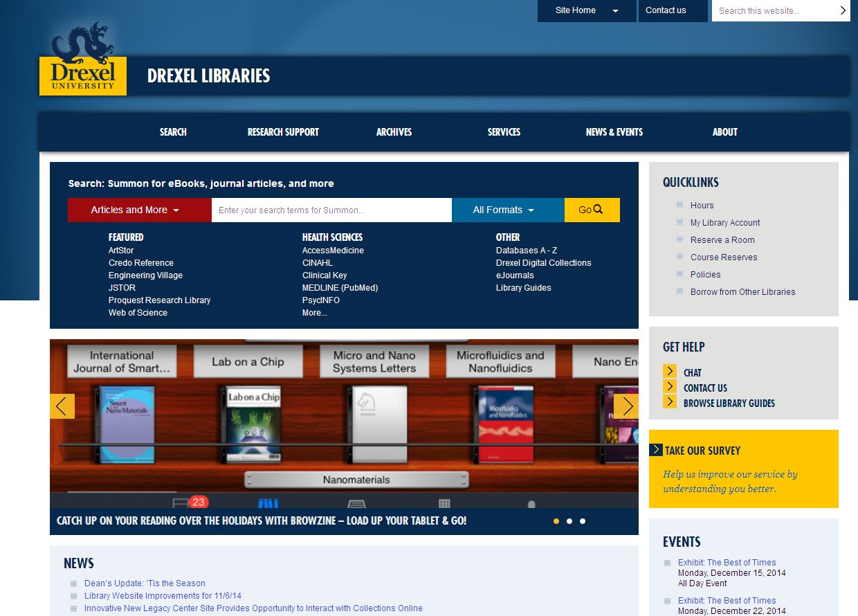Click the BrowZine holiday reading caption
Image resolution: width=858 pixels, height=616 pixels.
click(262, 520)
